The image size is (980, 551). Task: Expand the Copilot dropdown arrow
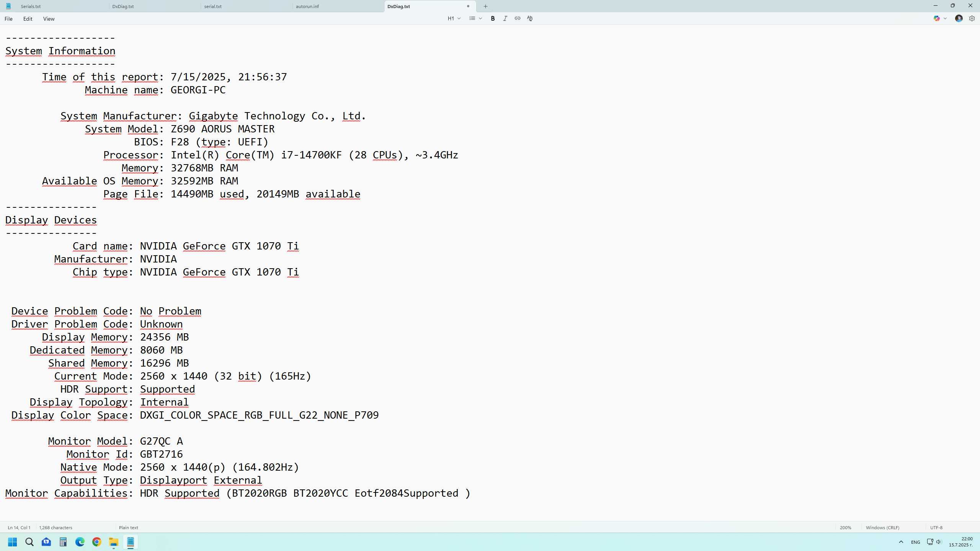(945, 18)
